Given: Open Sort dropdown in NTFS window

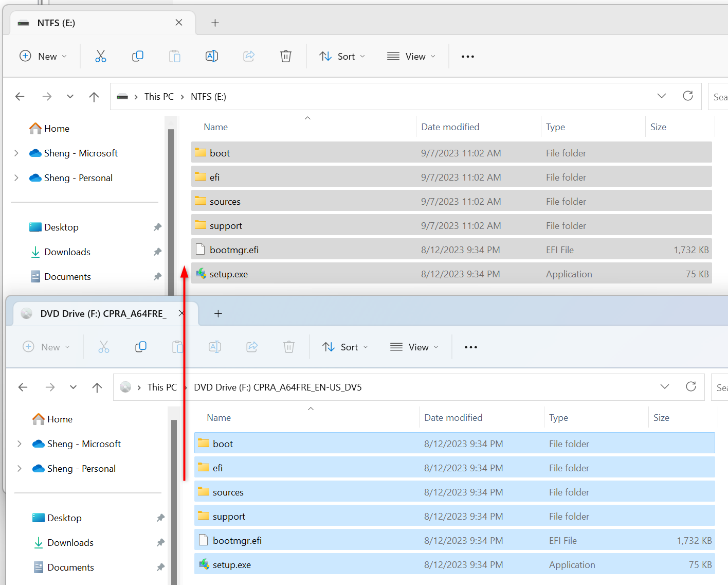Looking at the screenshot, I should coord(342,57).
